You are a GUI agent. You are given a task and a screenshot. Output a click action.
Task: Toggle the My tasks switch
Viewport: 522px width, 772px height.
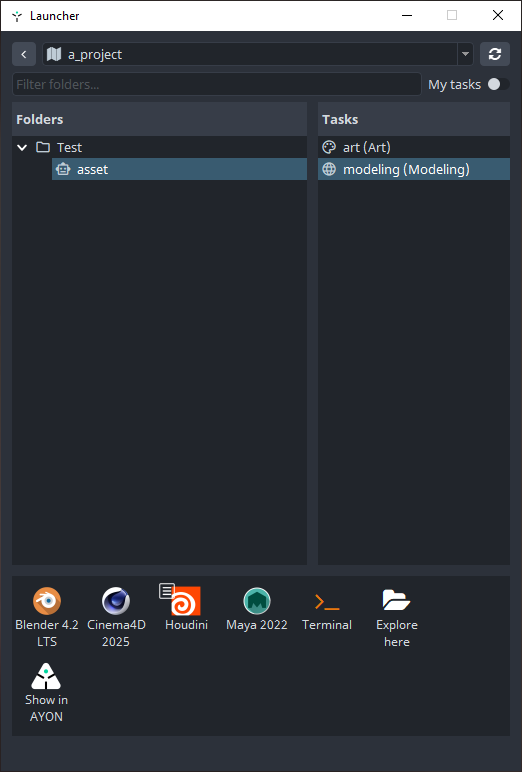pos(498,84)
